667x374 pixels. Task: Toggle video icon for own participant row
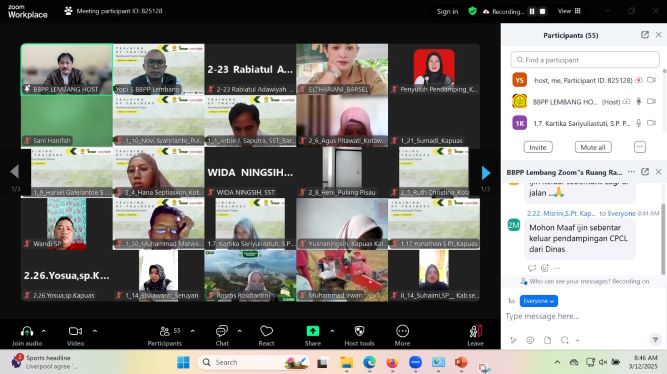(651, 80)
